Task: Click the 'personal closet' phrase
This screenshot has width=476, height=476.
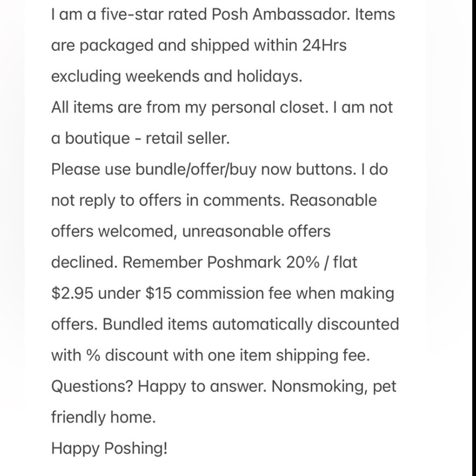Action: point(269,107)
